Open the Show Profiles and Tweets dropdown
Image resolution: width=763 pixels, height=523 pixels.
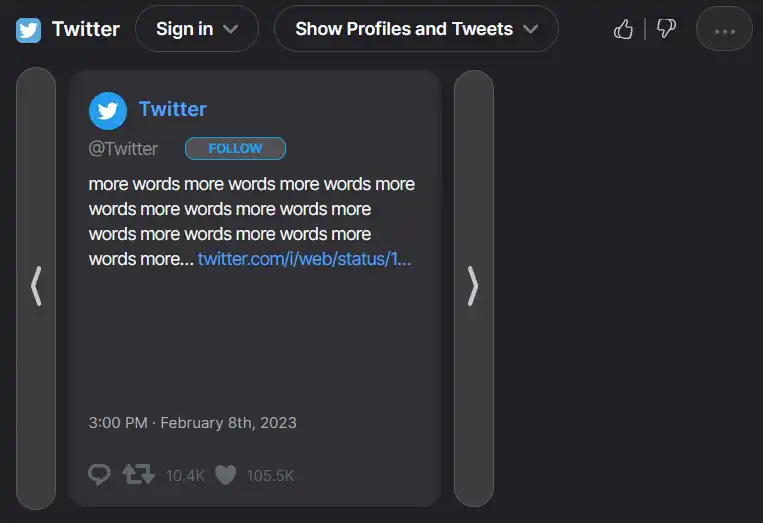416,29
